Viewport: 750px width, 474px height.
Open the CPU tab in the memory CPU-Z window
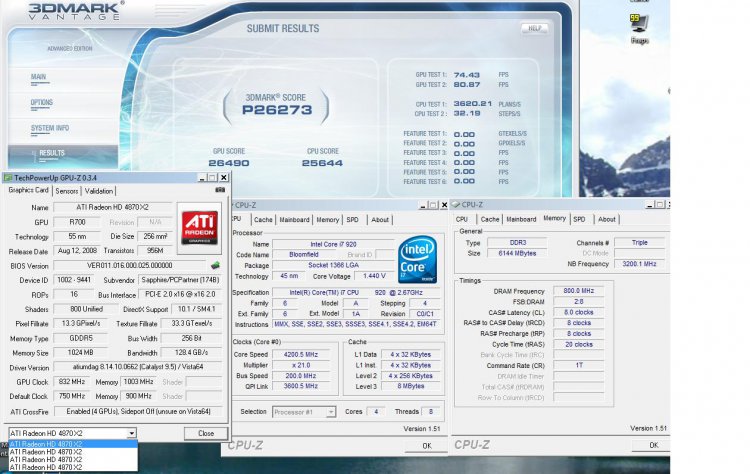coord(462,220)
